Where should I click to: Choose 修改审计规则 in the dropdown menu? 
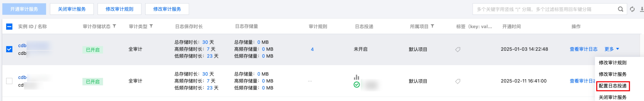click(x=612, y=63)
